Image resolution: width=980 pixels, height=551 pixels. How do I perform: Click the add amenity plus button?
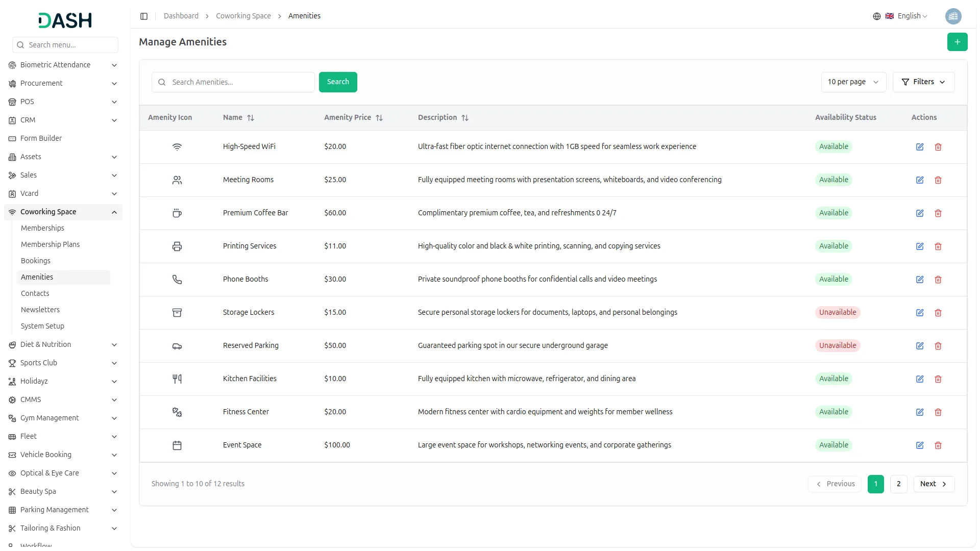pos(957,42)
